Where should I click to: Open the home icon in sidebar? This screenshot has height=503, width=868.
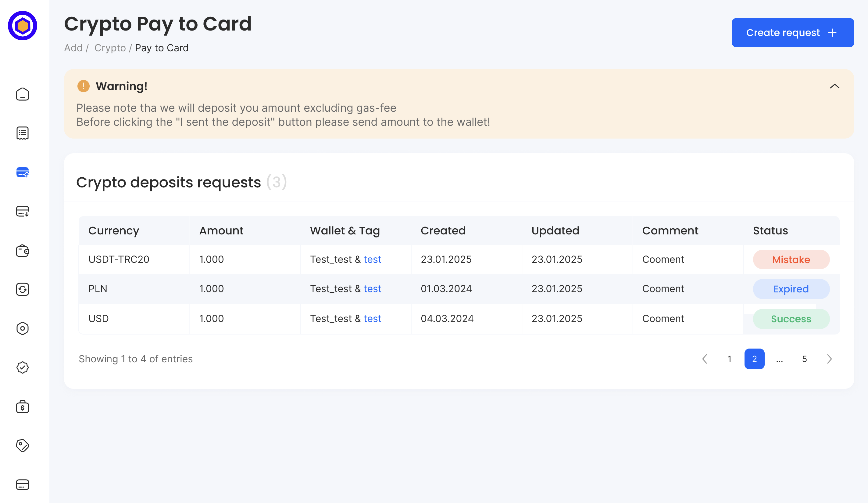tap(22, 94)
